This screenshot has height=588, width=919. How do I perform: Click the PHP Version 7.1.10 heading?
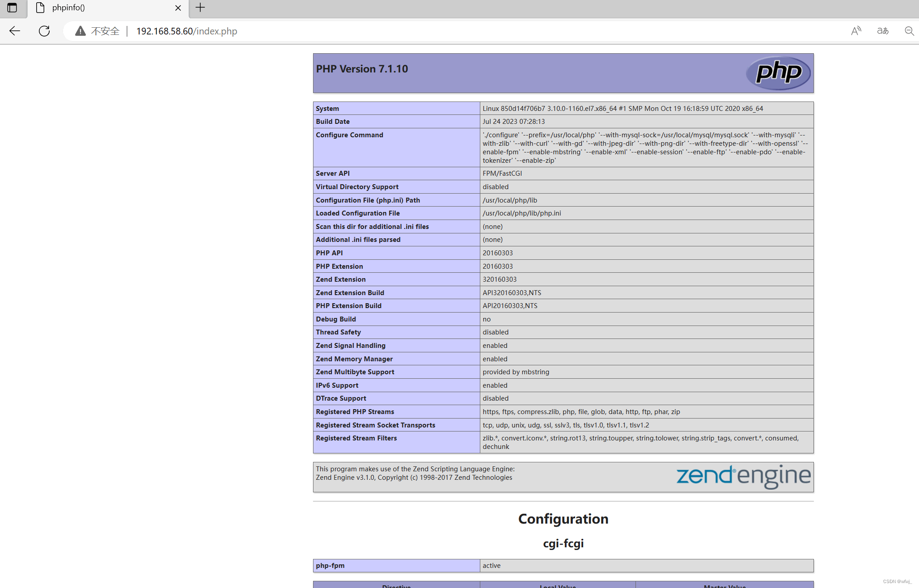pos(362,69)
